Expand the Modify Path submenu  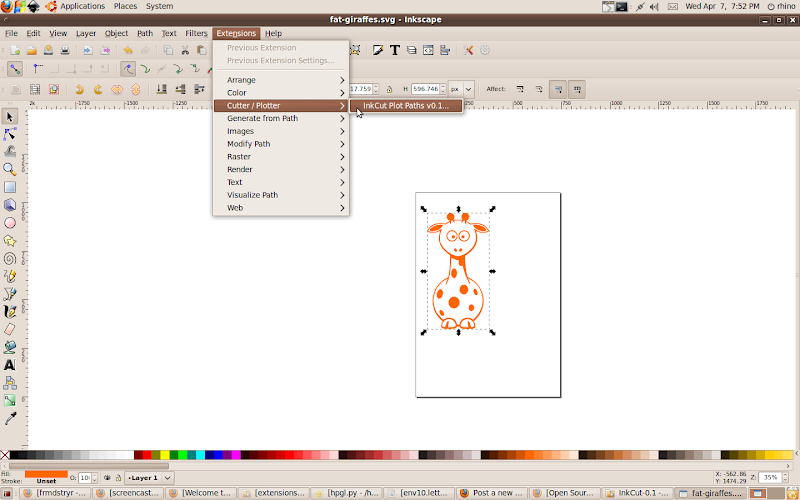coord(281,144)
